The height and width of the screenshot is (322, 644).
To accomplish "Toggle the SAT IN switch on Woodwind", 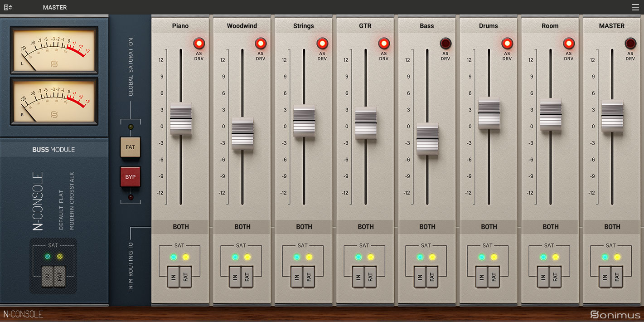I will coord(236,277).
